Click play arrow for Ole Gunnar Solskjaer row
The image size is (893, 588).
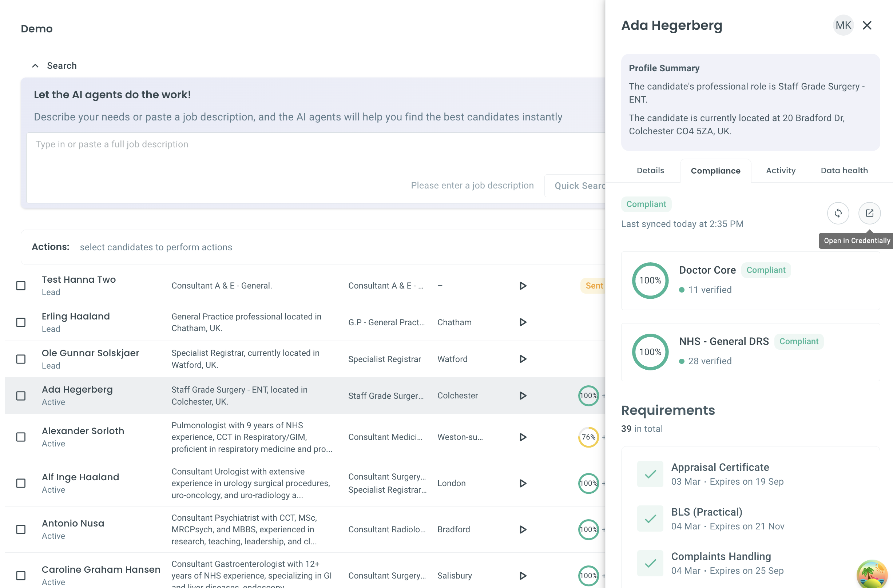coord(523,359)
